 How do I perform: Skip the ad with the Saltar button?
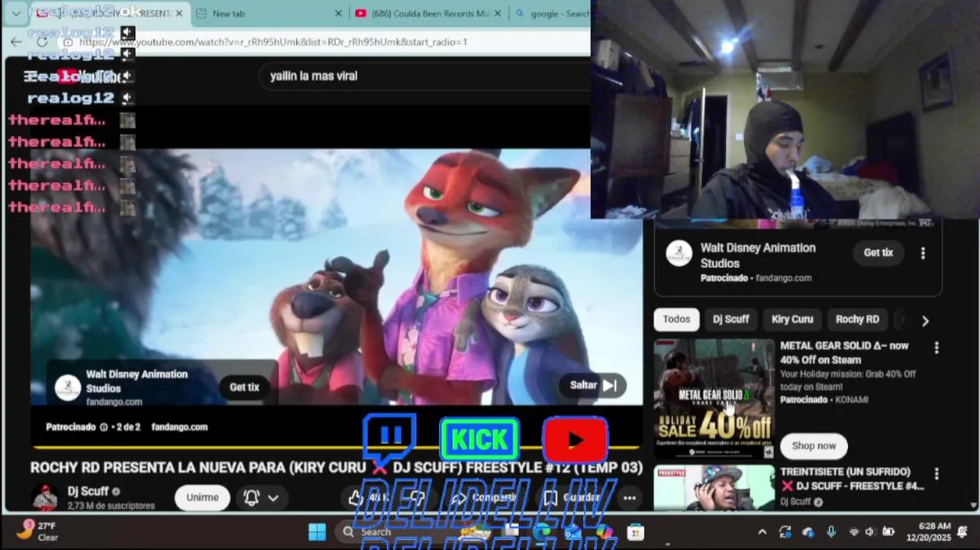(593, 386)
